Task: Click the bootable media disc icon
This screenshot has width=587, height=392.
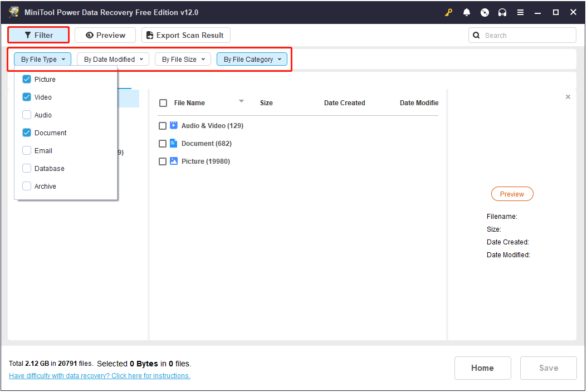Action: tap(485, 12)
